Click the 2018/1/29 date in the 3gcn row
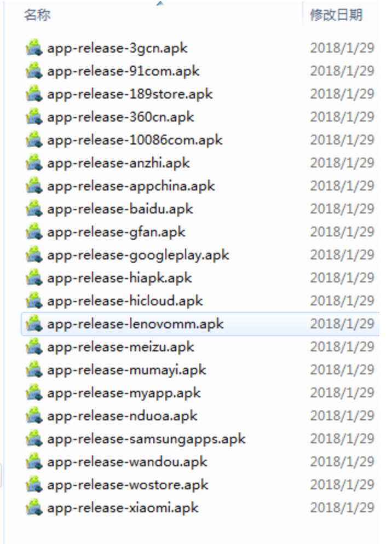Image resolution: width=392 pixels, height=544 pixels. [x=342, y=48]
